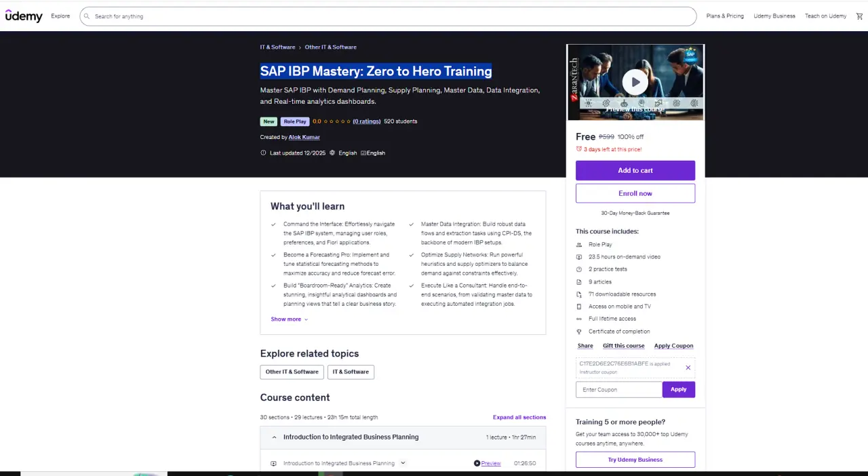
Task: Open Udemy Business in header
Action: pos(774,16)
